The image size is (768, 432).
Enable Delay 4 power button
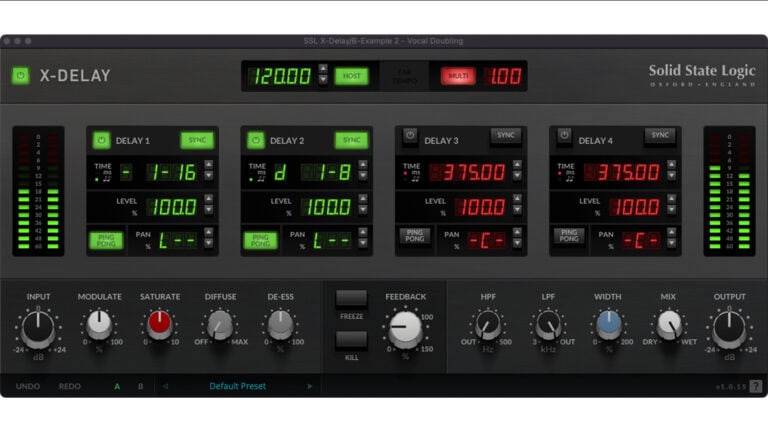pos(564,135)
